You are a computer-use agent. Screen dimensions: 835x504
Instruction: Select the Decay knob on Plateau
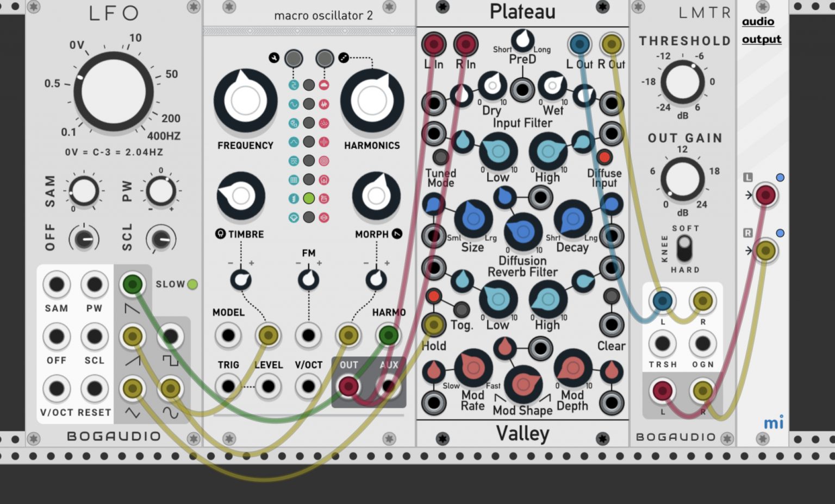click(572, 219)
